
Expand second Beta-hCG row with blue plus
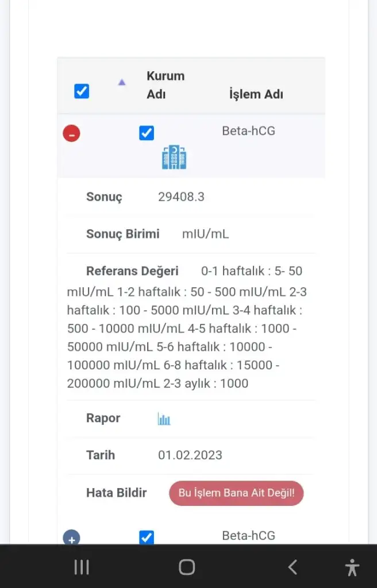click(71, 537)
